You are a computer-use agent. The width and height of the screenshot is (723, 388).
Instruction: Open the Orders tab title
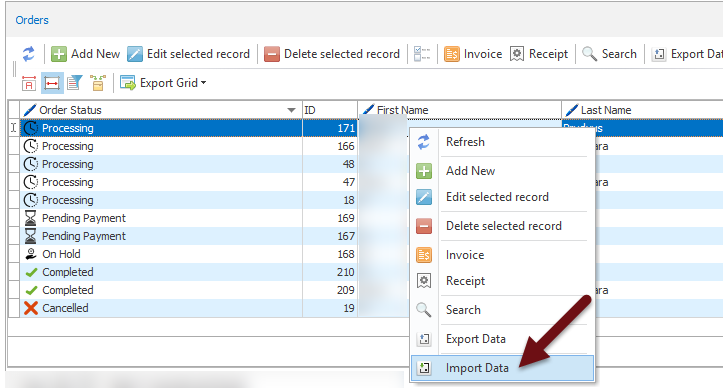(x=32, y=20)
